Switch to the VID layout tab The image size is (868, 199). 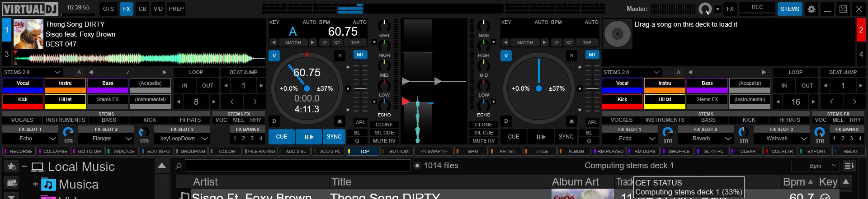click(158, 9)
